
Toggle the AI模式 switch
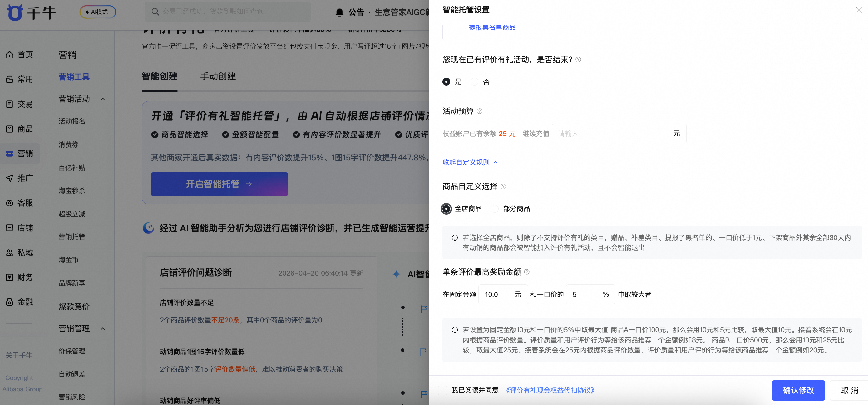pos(98,12)
